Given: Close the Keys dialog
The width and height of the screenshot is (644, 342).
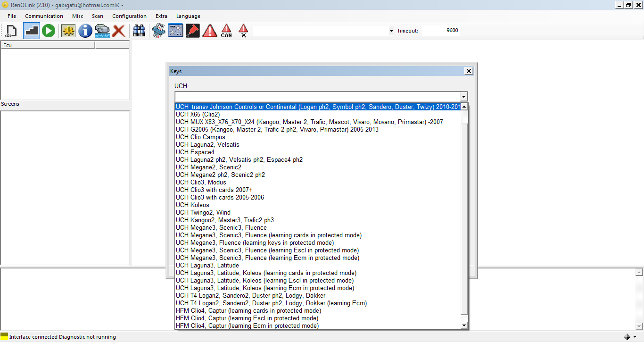Looking at the screenshot, I should coord(469,71).
